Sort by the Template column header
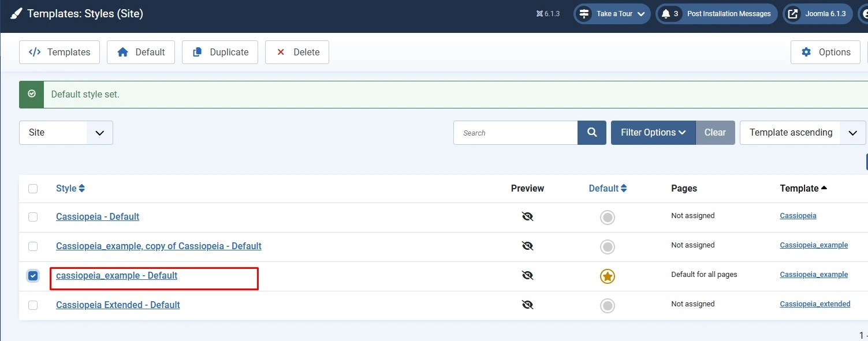The width and height of the screenshot is (868, 341). pos(803,188)
